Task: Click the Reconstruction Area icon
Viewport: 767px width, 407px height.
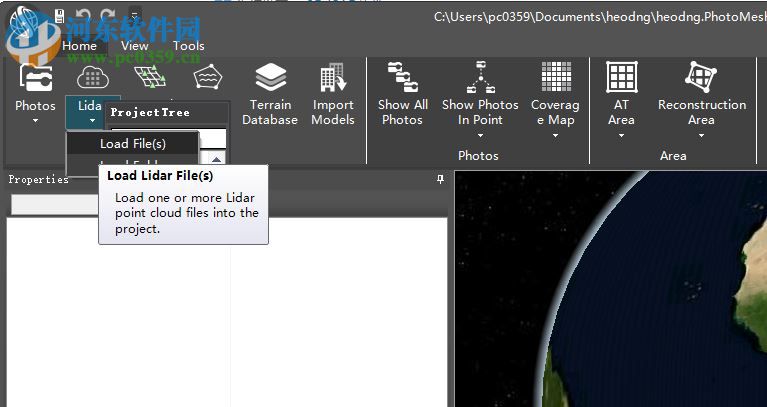Action: pos(701,77)
